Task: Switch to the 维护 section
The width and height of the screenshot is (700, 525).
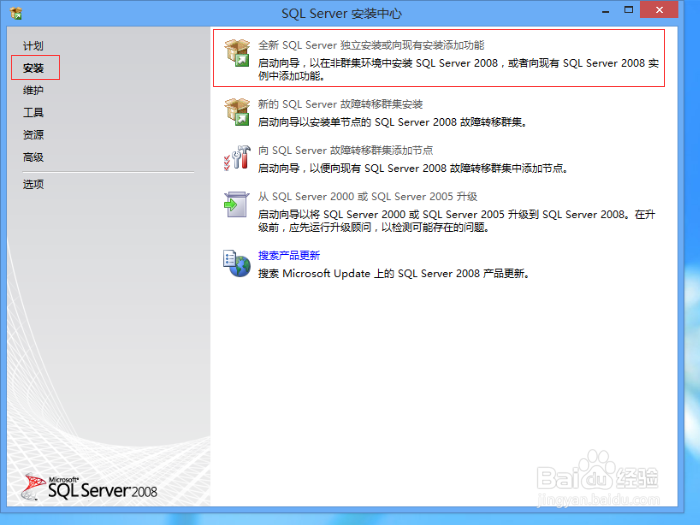Action: (x=33, y=90)
